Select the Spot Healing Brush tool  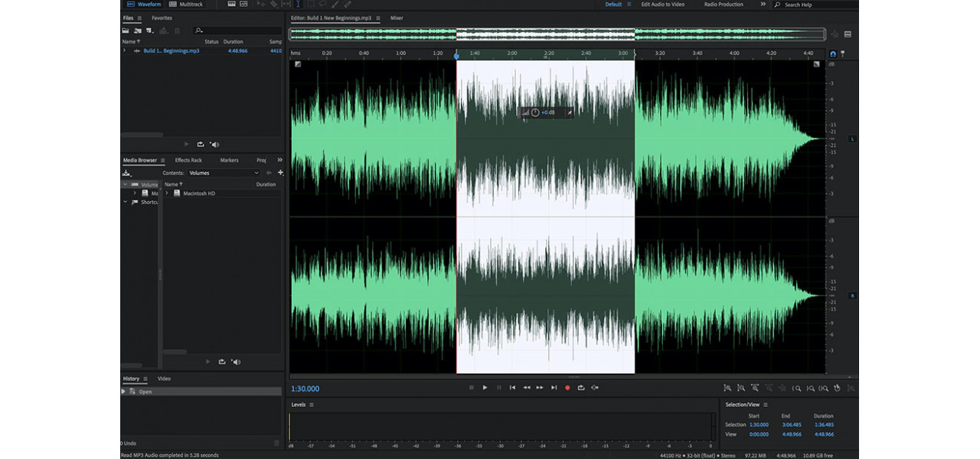click(347, 4)
